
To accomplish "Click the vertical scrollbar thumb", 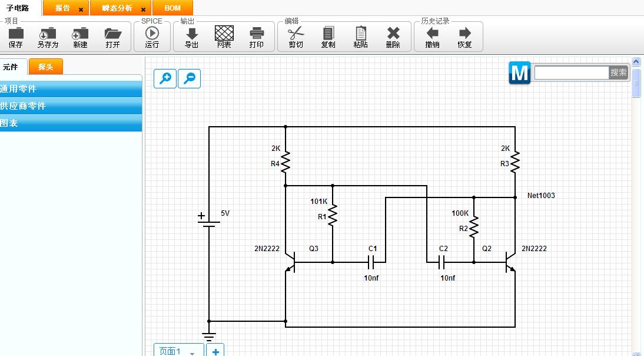I will tap(636, 83).
